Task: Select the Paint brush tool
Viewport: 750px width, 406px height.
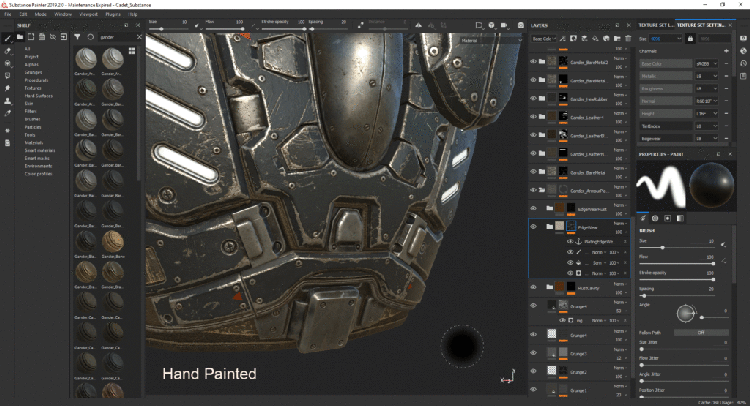Action: point(7,39)
